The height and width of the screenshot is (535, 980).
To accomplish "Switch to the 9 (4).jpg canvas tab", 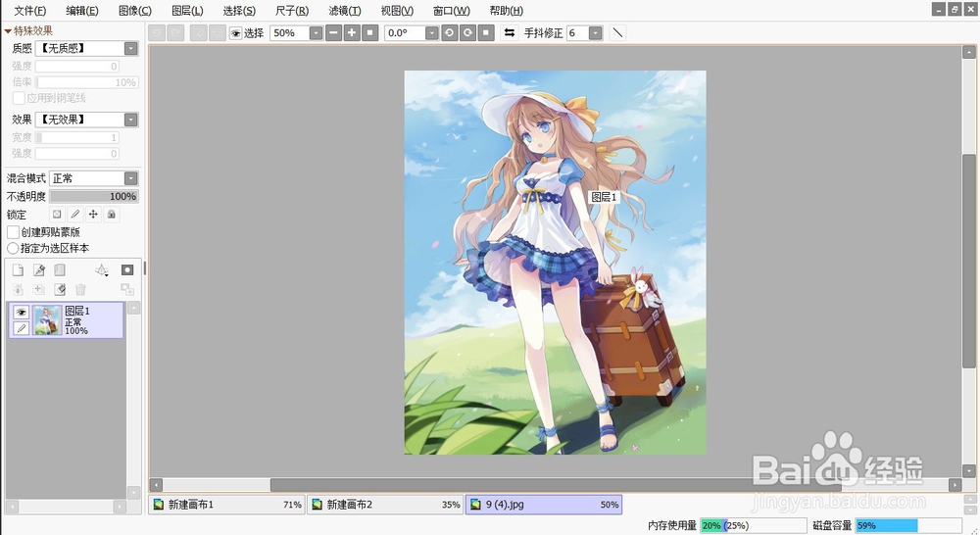I will (x=544, y=505).
